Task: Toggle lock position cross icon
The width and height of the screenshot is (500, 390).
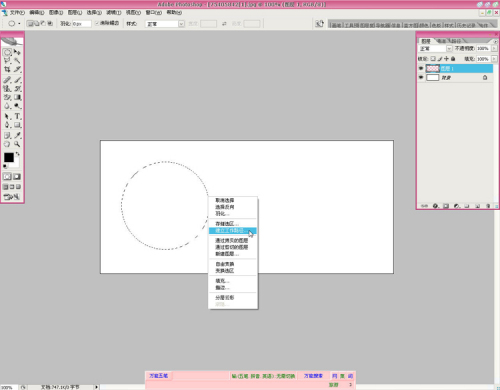Action: [446, 59]
